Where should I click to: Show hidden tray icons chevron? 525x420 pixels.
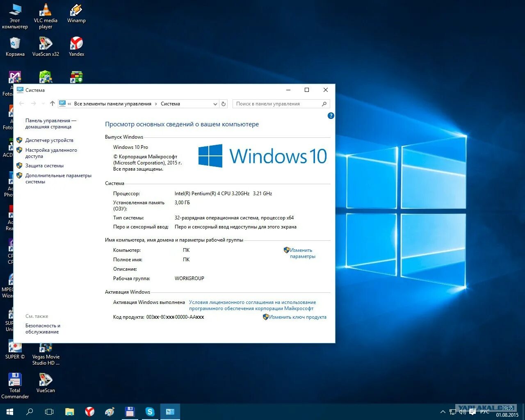tap(443, 412)
